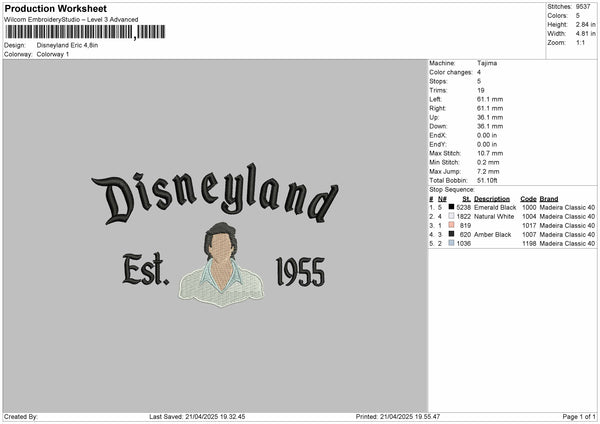This screenshot has width=600, height=424.
Task: Click the Zoom value 1:1
Action: 580,42
